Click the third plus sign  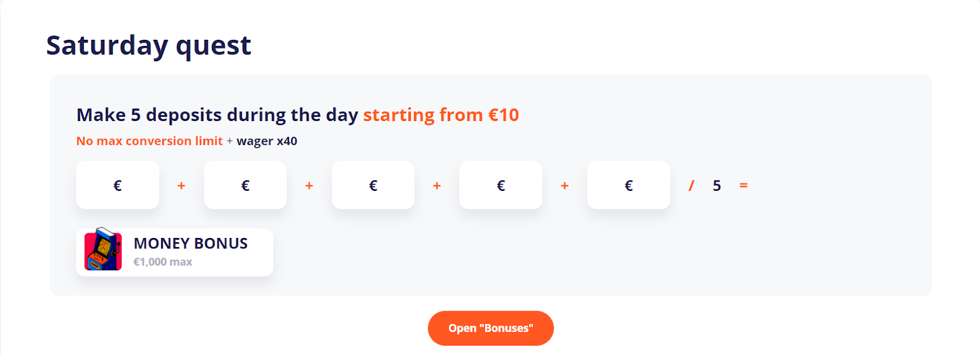[x=437, y=185]
